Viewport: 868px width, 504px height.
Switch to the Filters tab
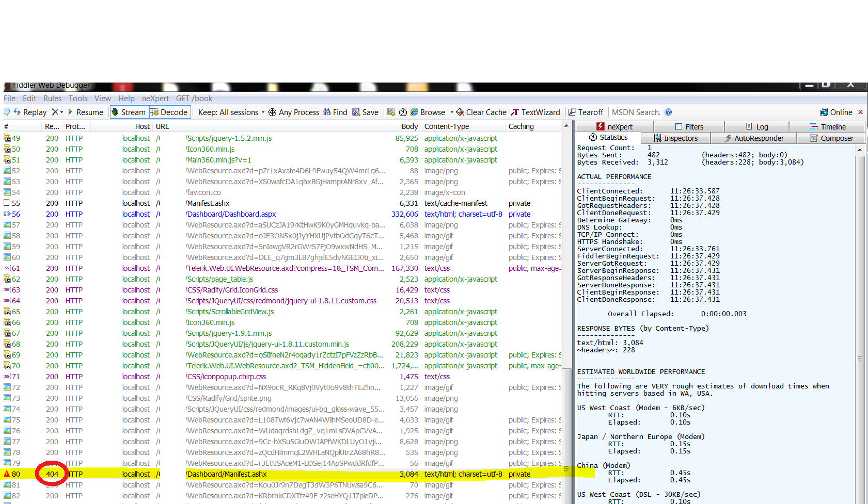689,127
